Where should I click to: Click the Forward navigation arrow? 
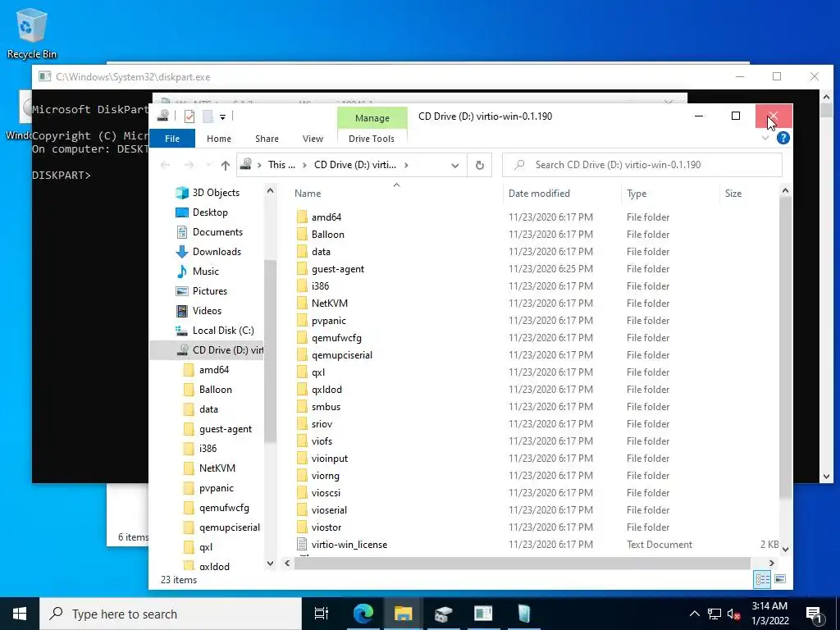189,166
